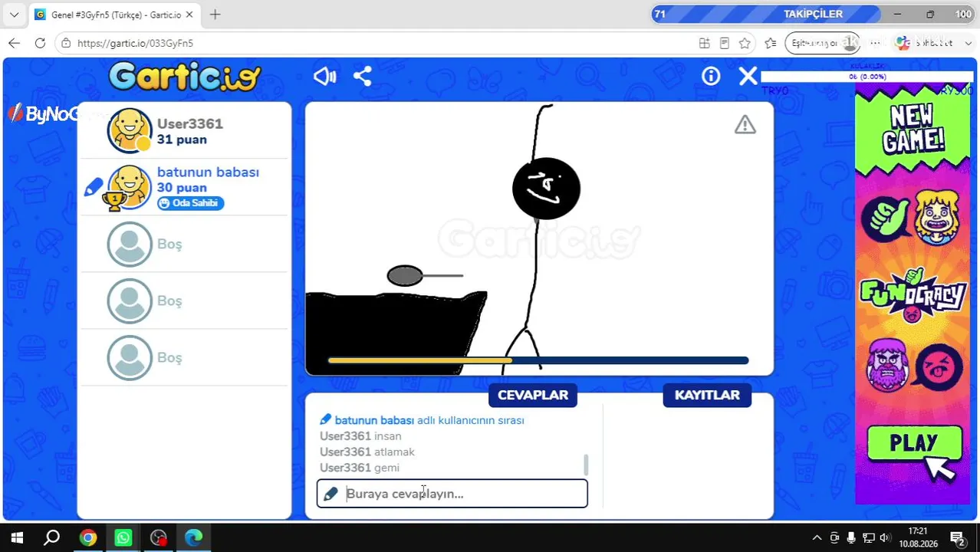Open browser settings three-dots menu
Image resolution: width=980 pixels, height=552 pixels.
click(876, 43)
